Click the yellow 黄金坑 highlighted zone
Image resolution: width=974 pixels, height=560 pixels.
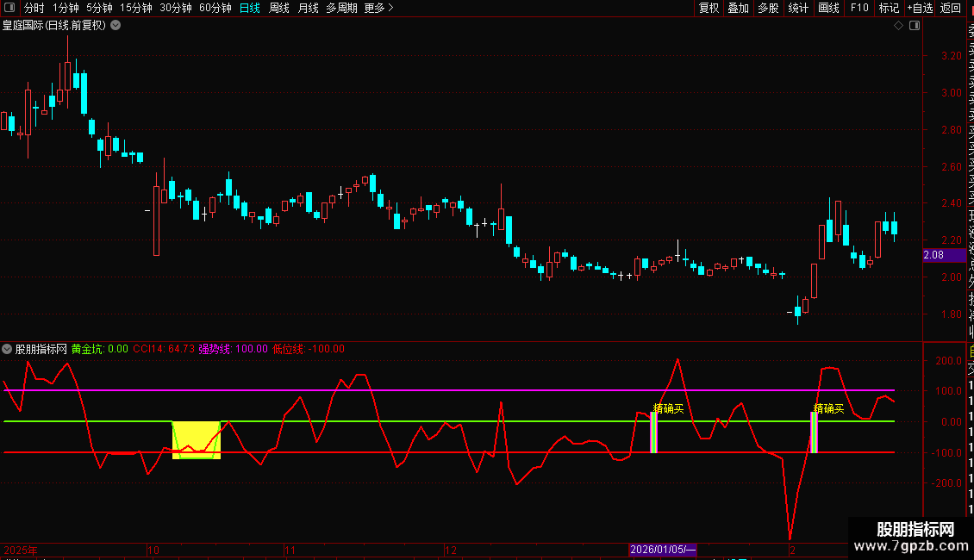197,439
